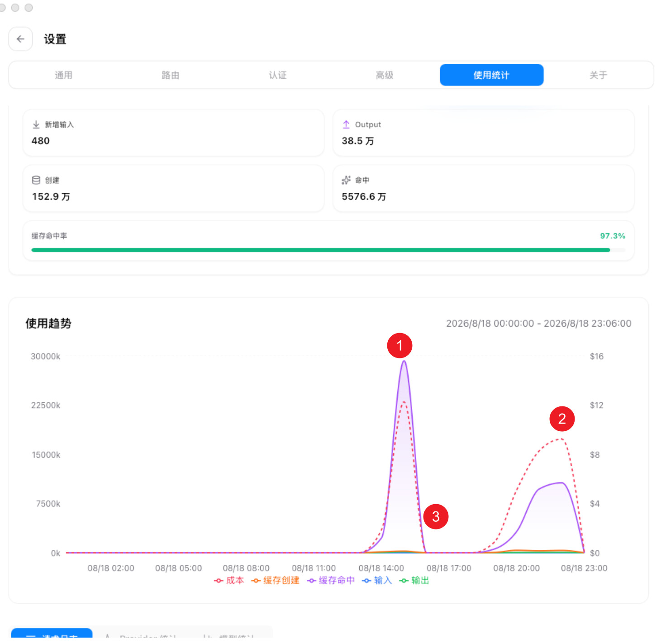Click the back arrow next to 设置
The height and width of the screenshot is (644, 666).
(x=20, y=39)
